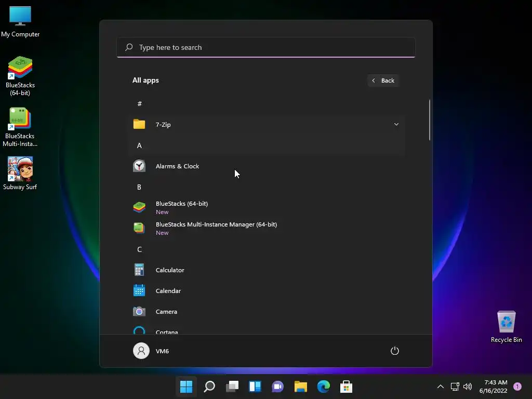Screen dimensions: 532x399
Task: Click the Back button in All apps
Action: pos(383,81)
